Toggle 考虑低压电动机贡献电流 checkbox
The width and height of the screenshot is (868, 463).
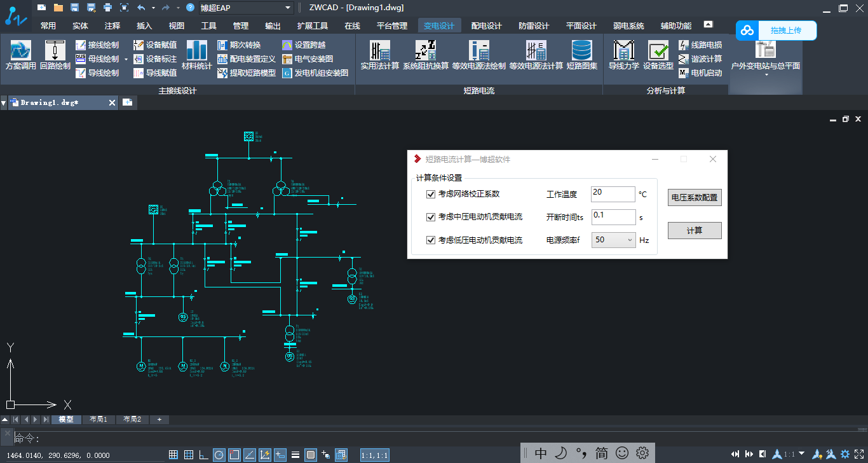[x=431, y=240]
